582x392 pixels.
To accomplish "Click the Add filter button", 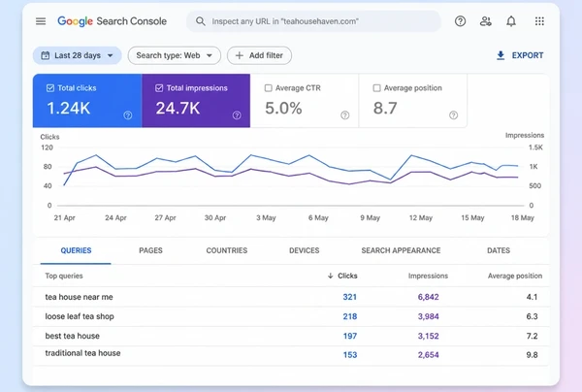I will point(259,55).
